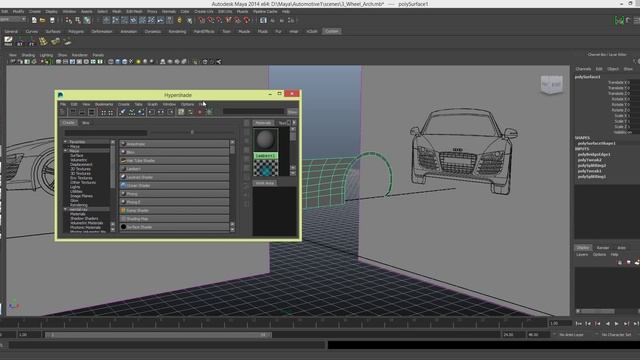This screenshot has height=360, width=640.
Task: Switch to the Bins tab in Hypershade
Action: click(x=86, y=123)
